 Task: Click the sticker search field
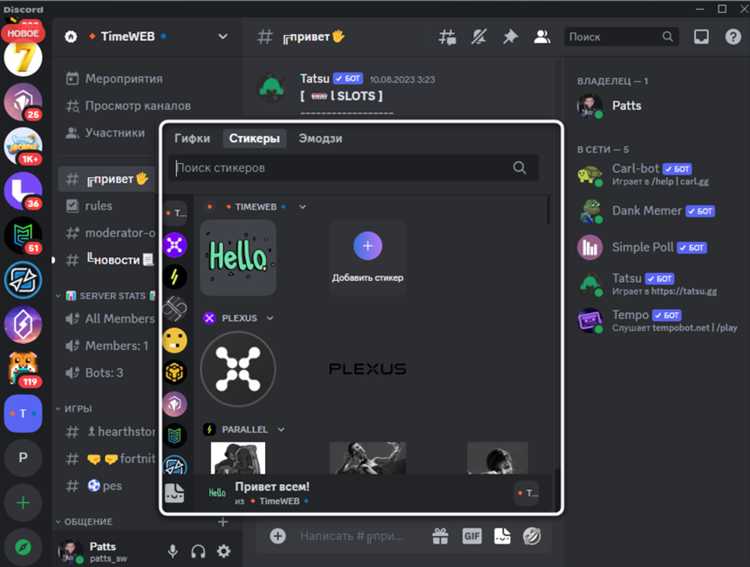(353, 168)
